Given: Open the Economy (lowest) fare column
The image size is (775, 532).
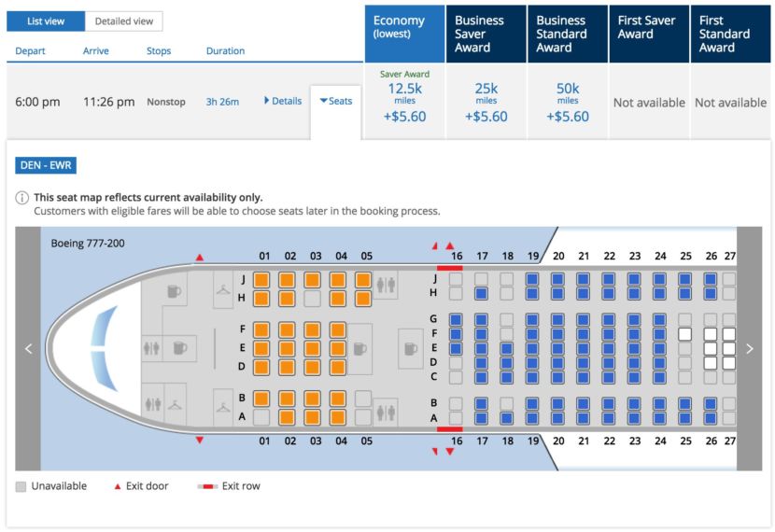Looking at the screenshot, I should point(405,35).
